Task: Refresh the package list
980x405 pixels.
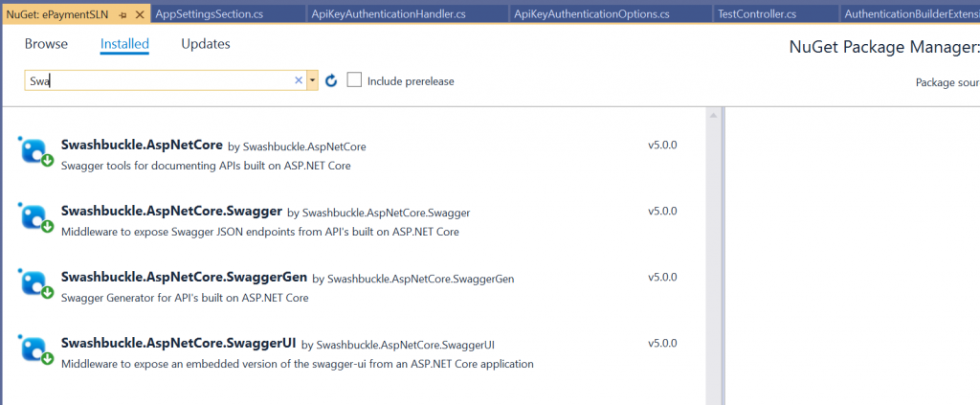Action: tap(331, 80)
